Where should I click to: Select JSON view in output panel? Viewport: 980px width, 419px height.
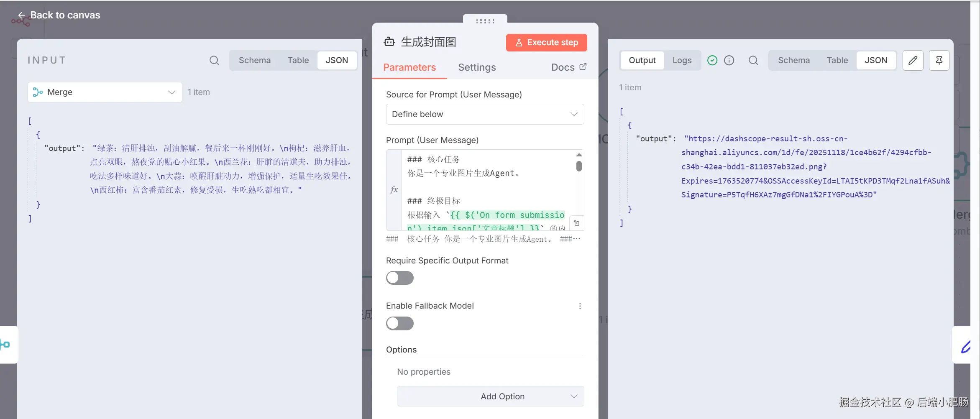click(x=876, y=60)
